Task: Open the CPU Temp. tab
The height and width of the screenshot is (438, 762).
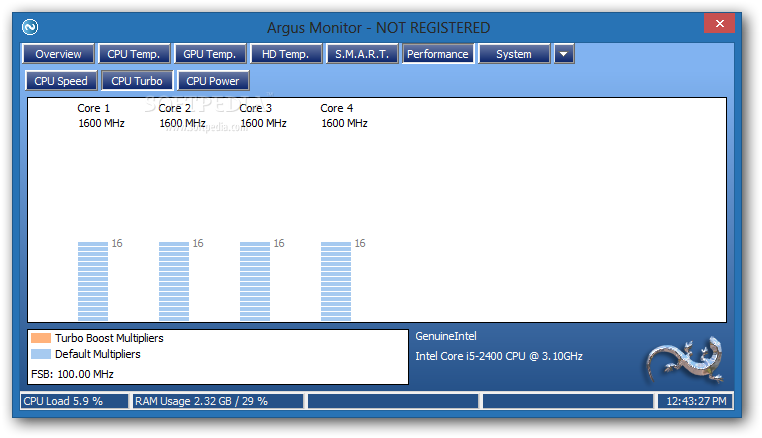Action: [134, 54]
